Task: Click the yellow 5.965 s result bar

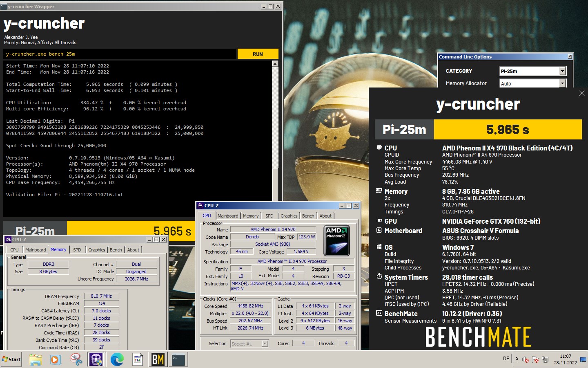Action: (508, 130)
